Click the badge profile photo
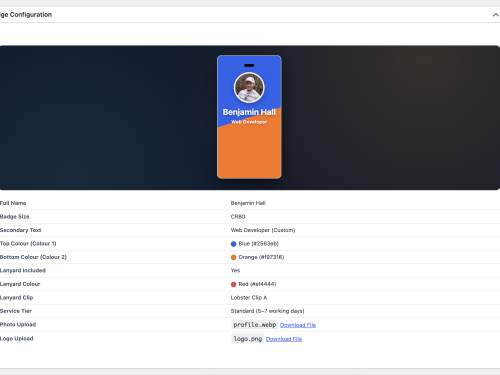Image resolution: width=500 pixels, height=375 pixels. coord(249,87)
